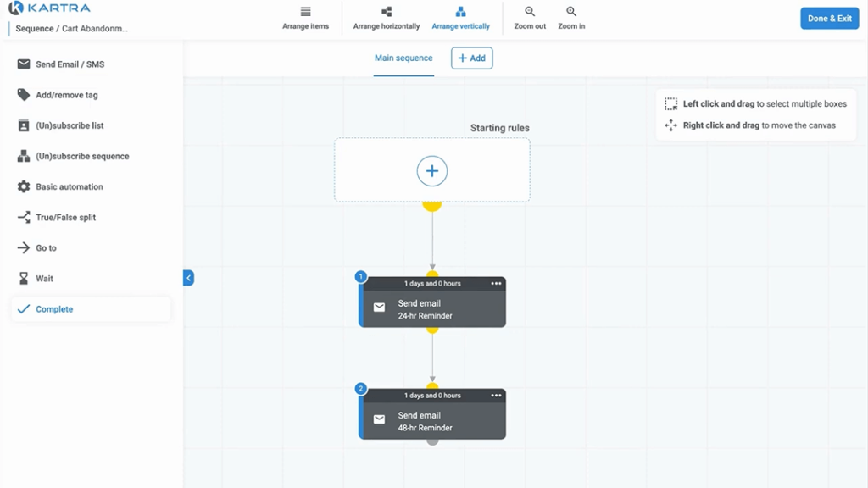The image size is (868, 488).
Task: Select the Go to arrow icon
Action: (x=23, y=248)
